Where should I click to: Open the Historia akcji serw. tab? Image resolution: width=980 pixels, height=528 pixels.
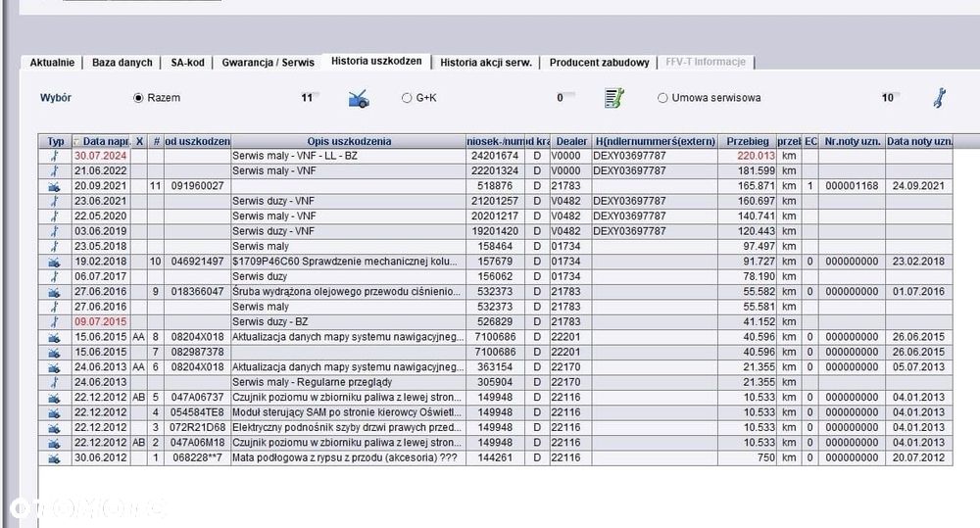pyautogui.click(x=486, y=63)
